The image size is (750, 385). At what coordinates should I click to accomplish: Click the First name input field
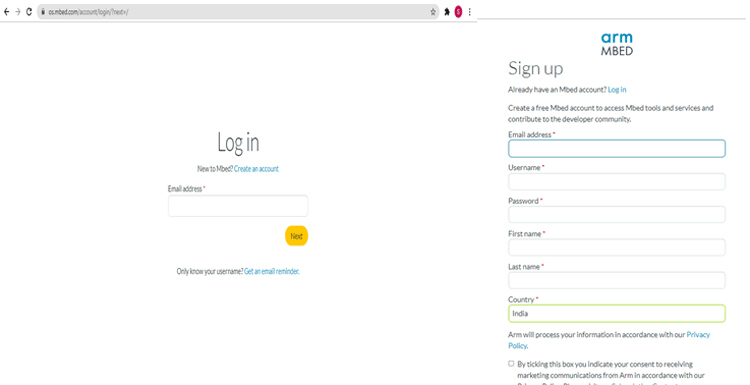(617, 248)
